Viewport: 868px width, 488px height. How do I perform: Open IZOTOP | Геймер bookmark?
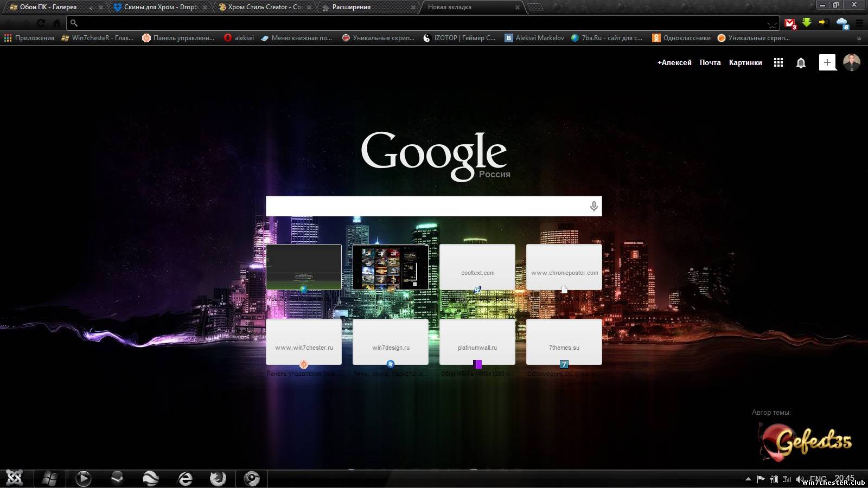coord(459,38)
